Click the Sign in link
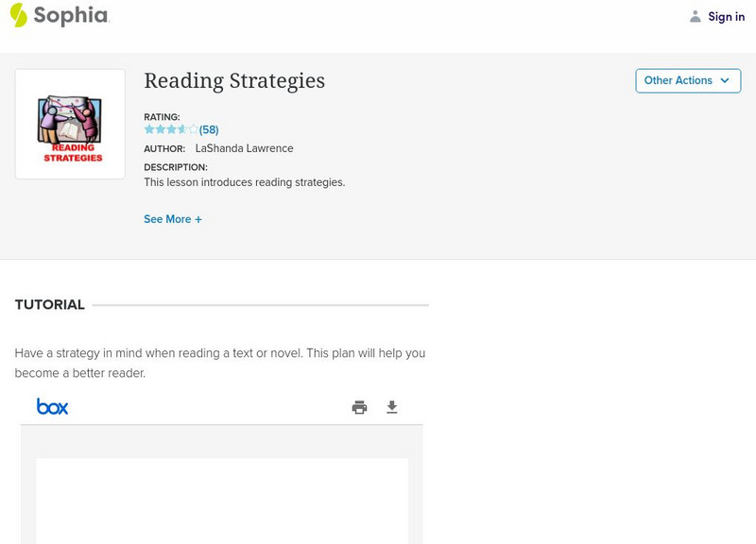The height and width of the screenshot is (544, 756). 726,16
